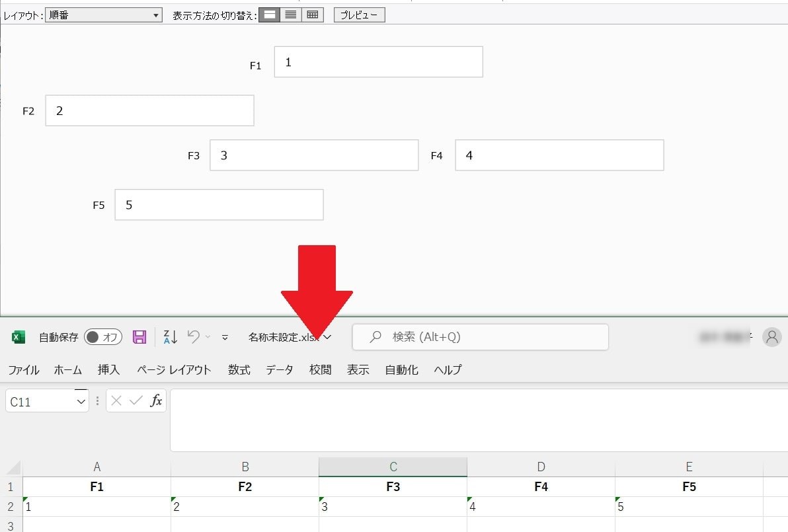The height and width of the screenshot is (532, 788).
Task: Click the Excel application icon at top-left of ribbon
Action: point(17,336)
